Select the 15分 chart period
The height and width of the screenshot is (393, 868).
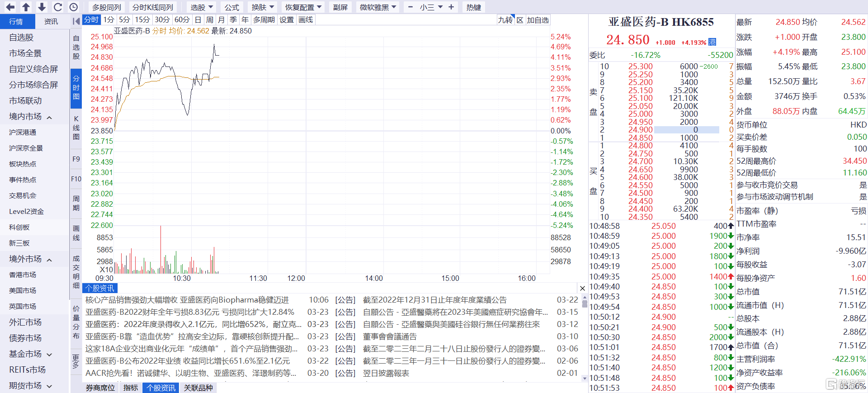[142, 20]
